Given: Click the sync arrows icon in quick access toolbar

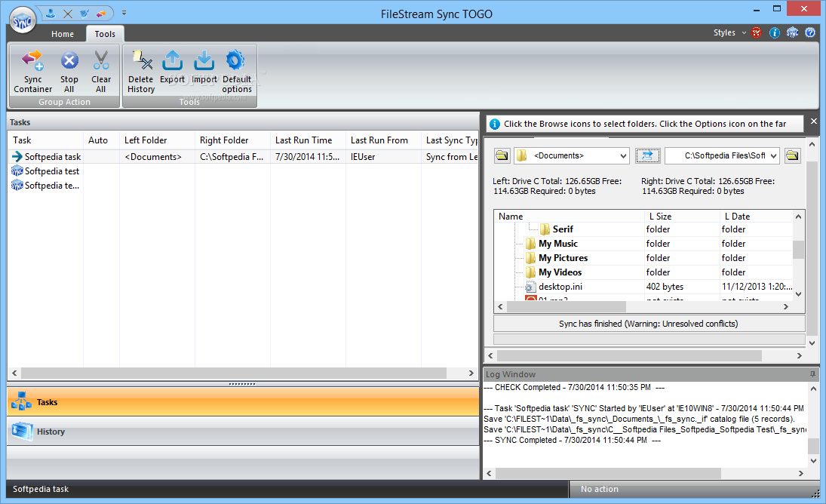Looking at the screenshot, I should [101, 14].
